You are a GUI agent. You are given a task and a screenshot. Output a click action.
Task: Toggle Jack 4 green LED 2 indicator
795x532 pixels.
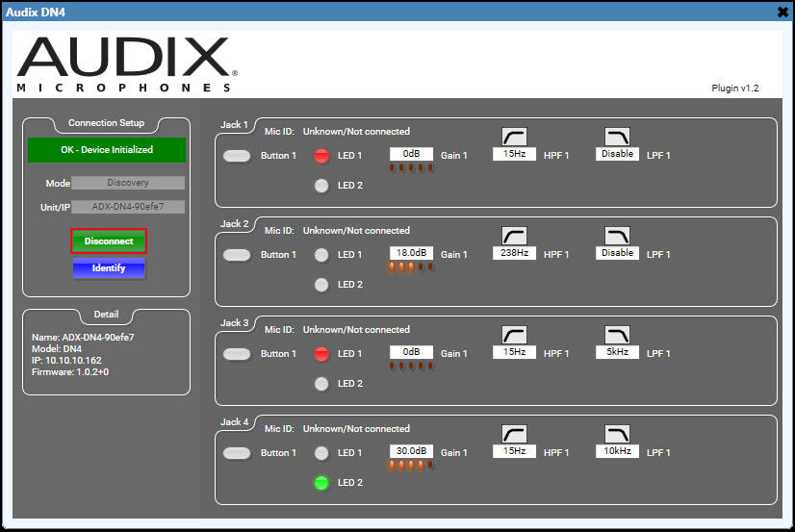[x=321, y=483]
